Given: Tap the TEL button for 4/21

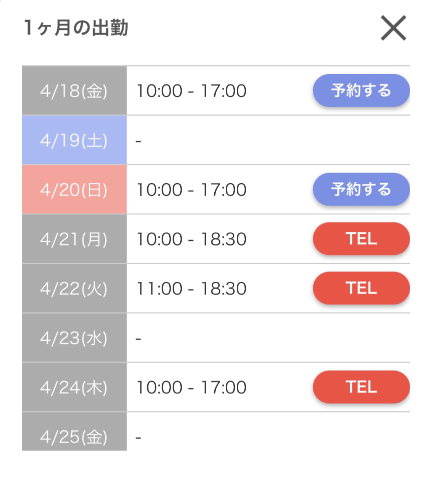Looking at the screenshot, I should (x=361, y=239).
